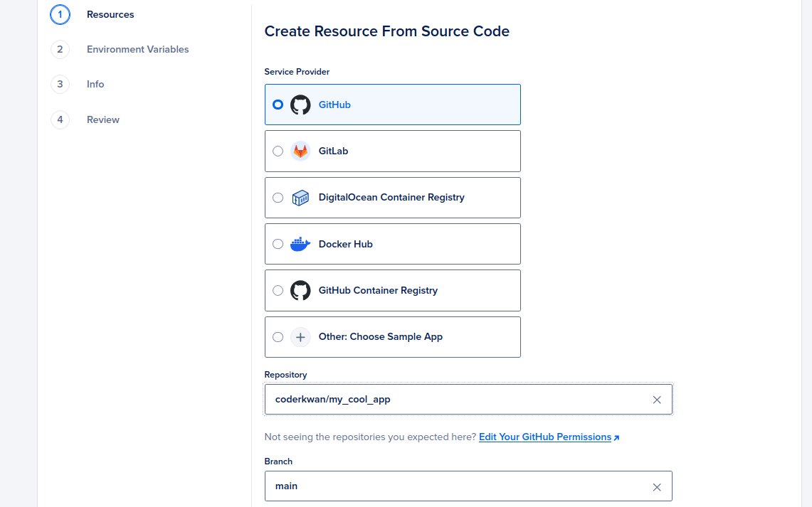This screenshot has width=812, height=507.
Task: Go to the Review step
Action: [103, 119]
